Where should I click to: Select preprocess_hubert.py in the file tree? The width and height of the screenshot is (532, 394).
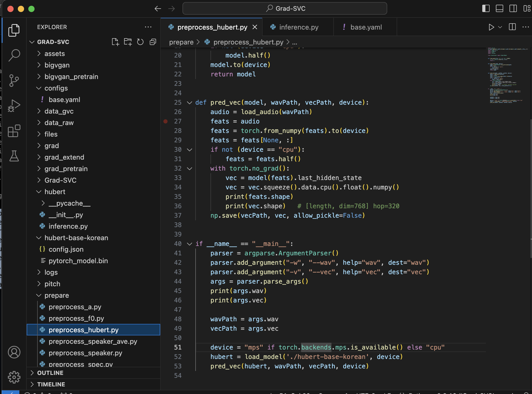coord(93,330)
